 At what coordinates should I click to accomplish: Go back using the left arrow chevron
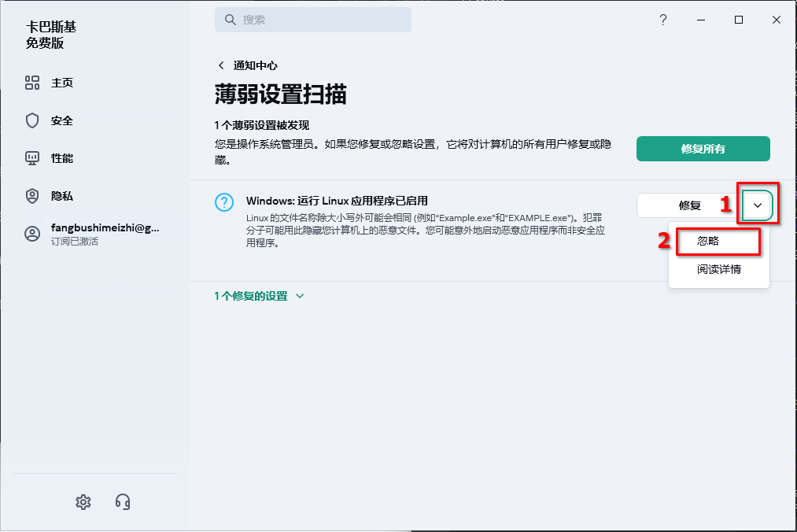[221, 65]
